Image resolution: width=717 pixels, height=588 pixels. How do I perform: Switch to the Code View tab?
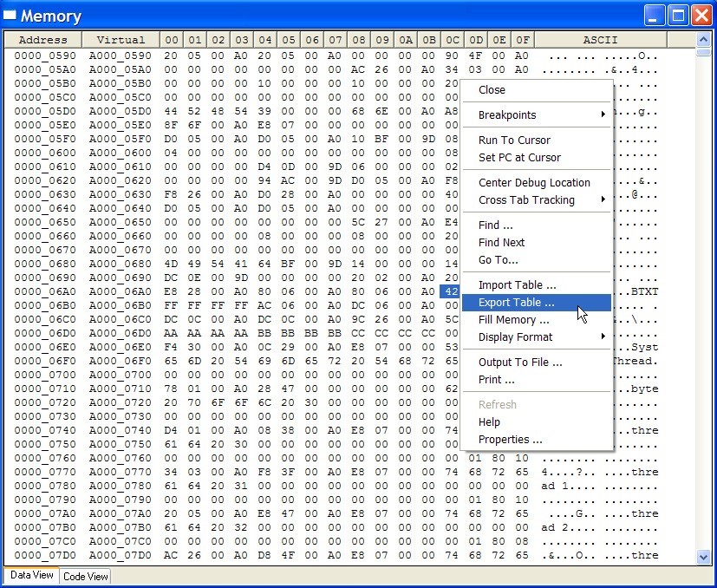pyautogui.click(x=84, y=576)
